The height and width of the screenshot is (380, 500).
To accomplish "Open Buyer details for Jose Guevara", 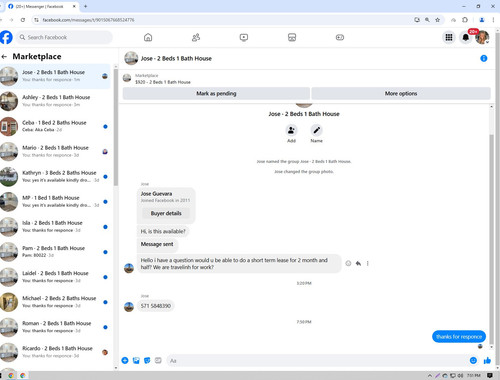I will [x=166, y=213].
